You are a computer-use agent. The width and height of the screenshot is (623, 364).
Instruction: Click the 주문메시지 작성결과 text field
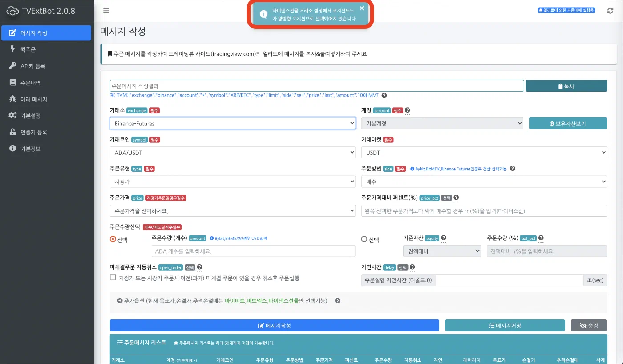pyautogui.click(x=317, y=86)
